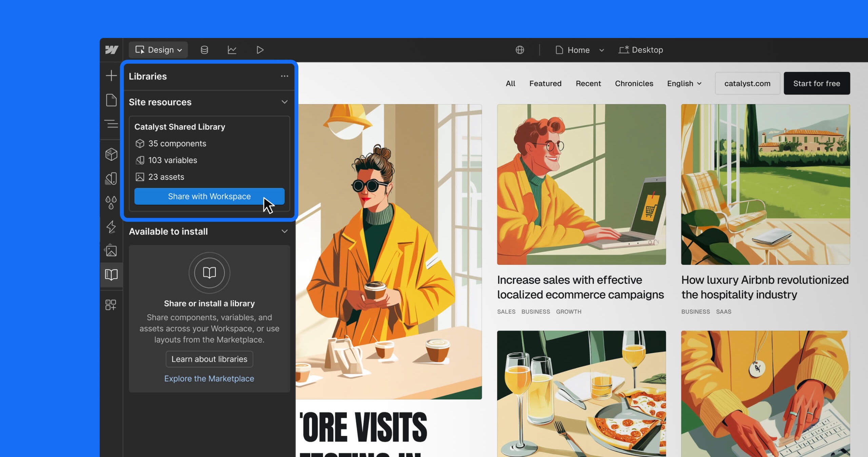
Task: Open the Variables panel icon in sidebar
Action: pos(111,179)
